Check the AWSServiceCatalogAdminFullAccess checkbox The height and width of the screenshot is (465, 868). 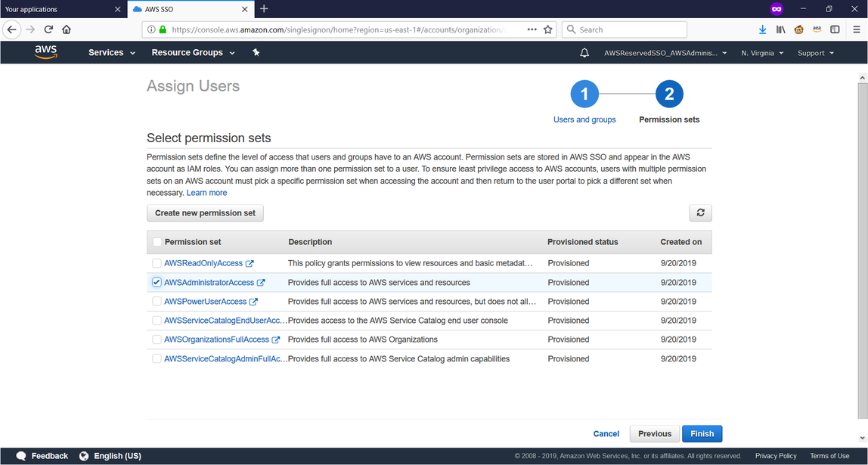[157, 358]
